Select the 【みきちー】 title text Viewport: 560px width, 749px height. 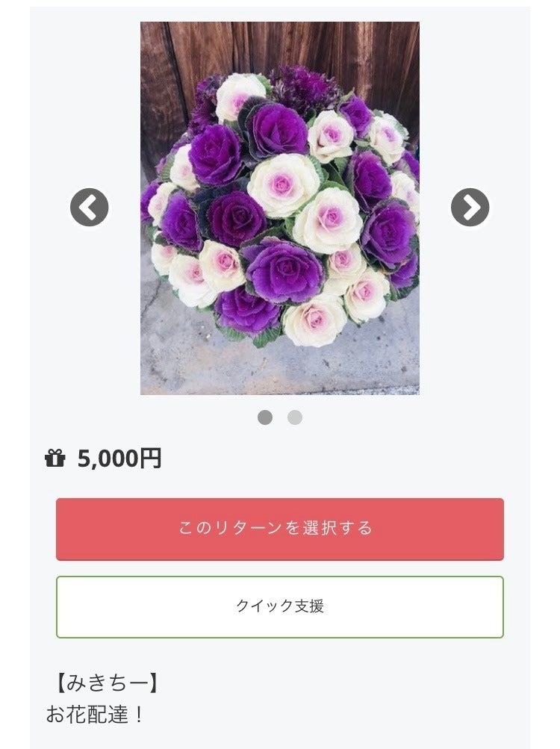click(x=105, y=683)
